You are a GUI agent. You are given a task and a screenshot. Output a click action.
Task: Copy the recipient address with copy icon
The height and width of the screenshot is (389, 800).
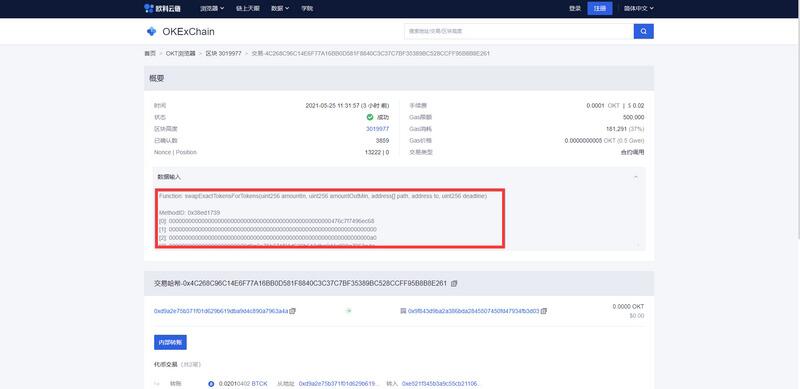[x=544, y=311]
